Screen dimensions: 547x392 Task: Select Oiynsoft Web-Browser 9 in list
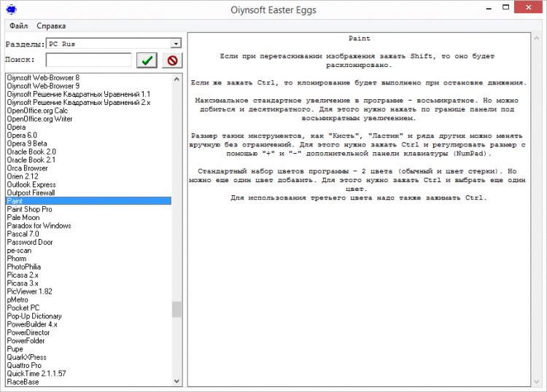(x=89, y=86)
